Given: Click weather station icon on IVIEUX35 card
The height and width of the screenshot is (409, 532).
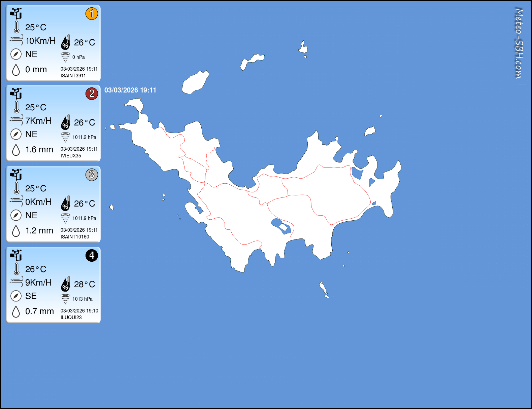Looking at the screenshot, I should (16, 93).
